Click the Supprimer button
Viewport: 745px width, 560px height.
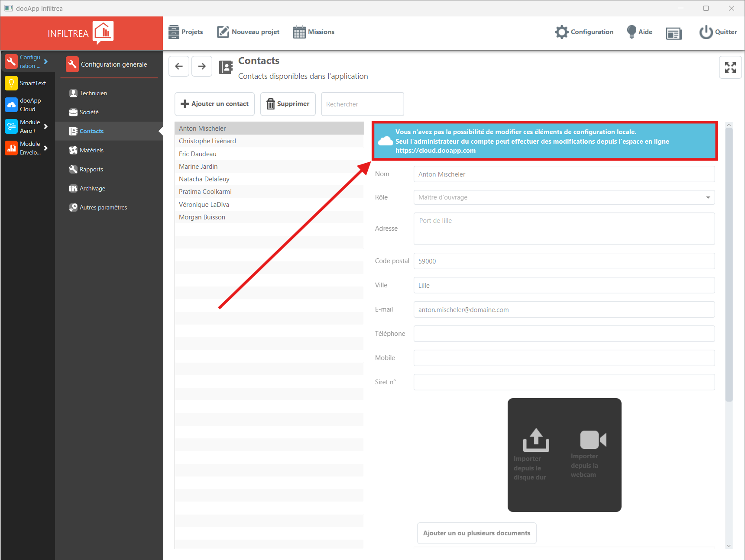click(288, 104)
